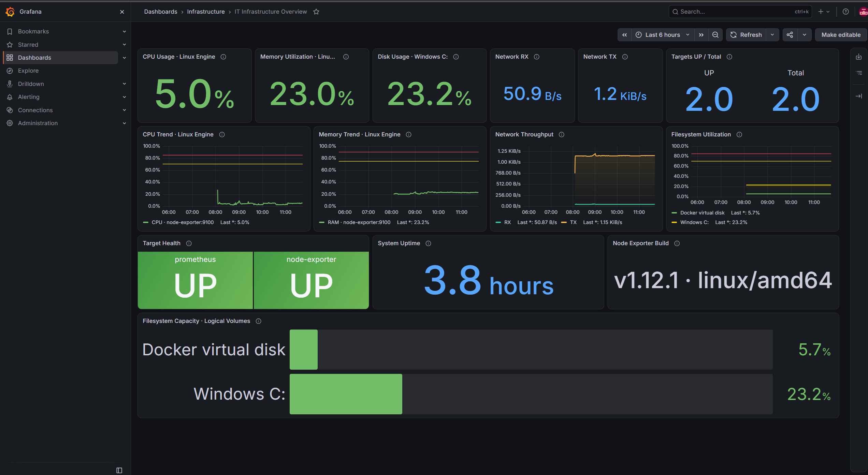868x475 pixels.
Task: Show info for Target Health panel
Action: 189,243
